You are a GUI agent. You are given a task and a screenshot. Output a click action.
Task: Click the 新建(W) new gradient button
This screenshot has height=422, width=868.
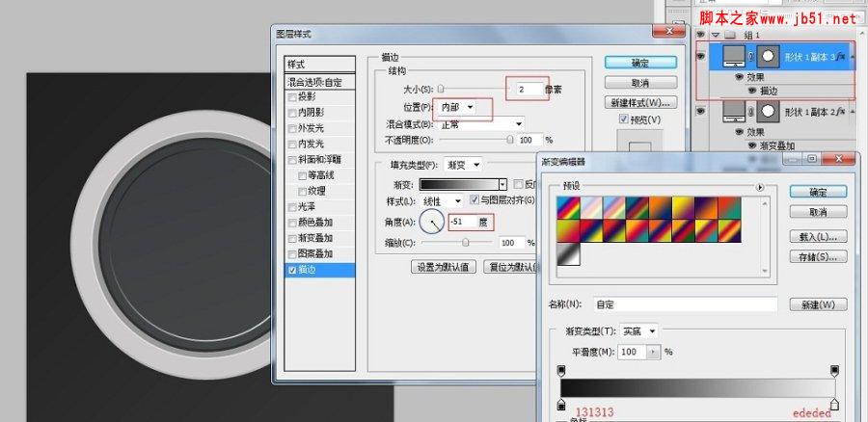(818, 304)
